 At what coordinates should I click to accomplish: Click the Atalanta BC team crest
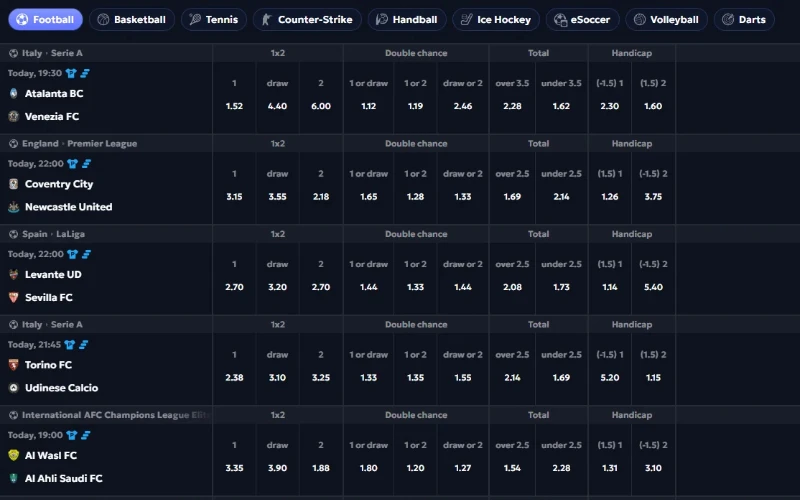pos(14,93)
